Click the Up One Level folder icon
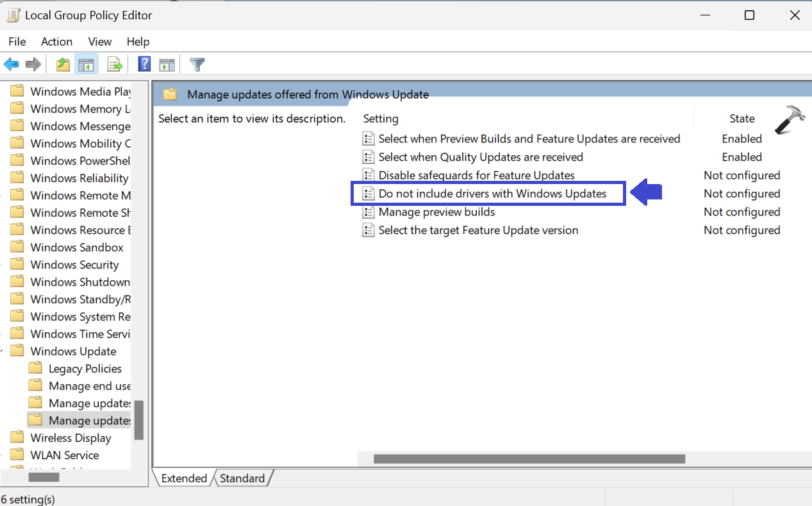This screenshot has width=812, height=506. pos(63,64)
